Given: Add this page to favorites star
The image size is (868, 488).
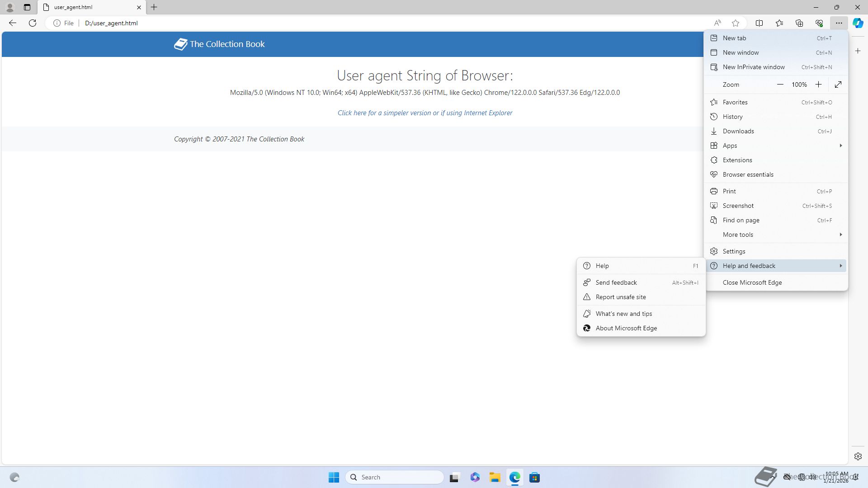Looking at the screenshot, I should click(736, 23).
